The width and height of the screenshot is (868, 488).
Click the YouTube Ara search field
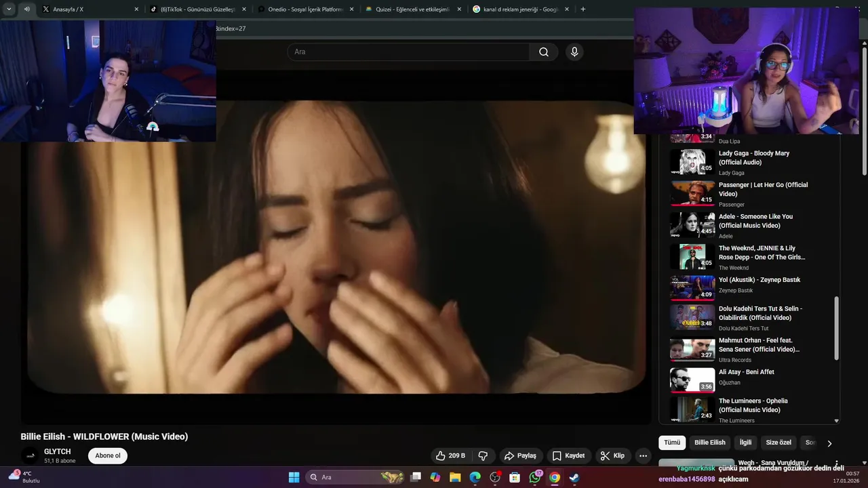point(408,52)
